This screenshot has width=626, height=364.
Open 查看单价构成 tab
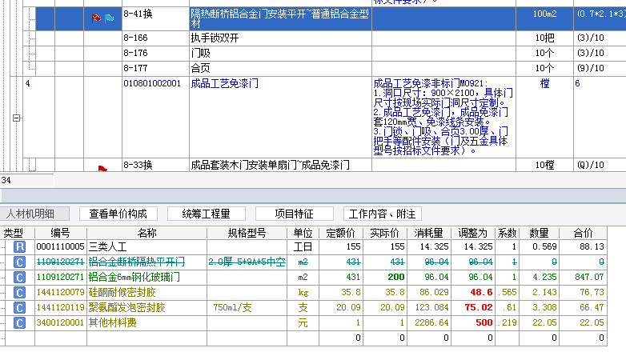[x=118, y=214]
